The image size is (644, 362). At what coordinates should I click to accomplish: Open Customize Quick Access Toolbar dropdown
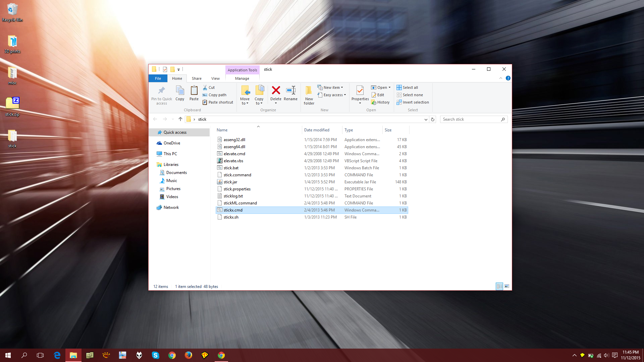178,70
